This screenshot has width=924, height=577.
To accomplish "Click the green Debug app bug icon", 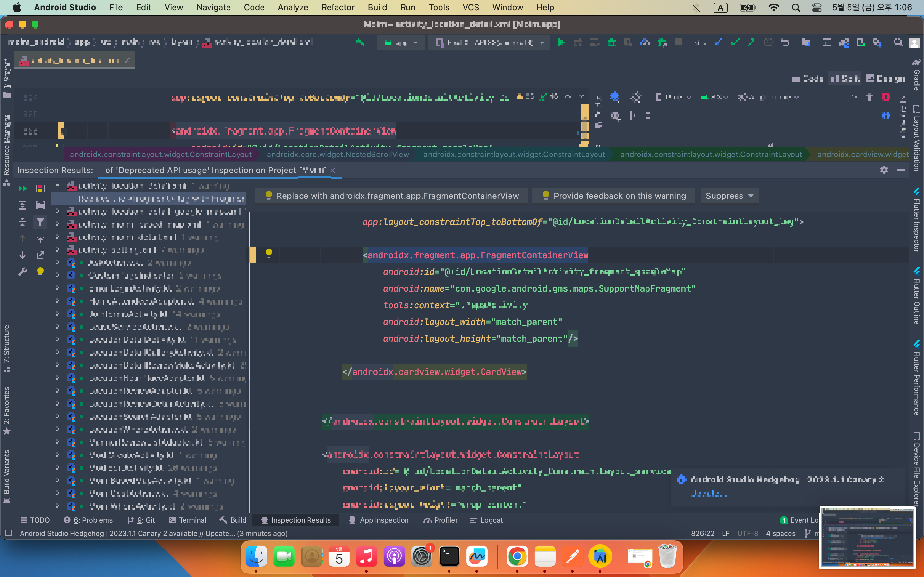I will (x=612, y=43).
